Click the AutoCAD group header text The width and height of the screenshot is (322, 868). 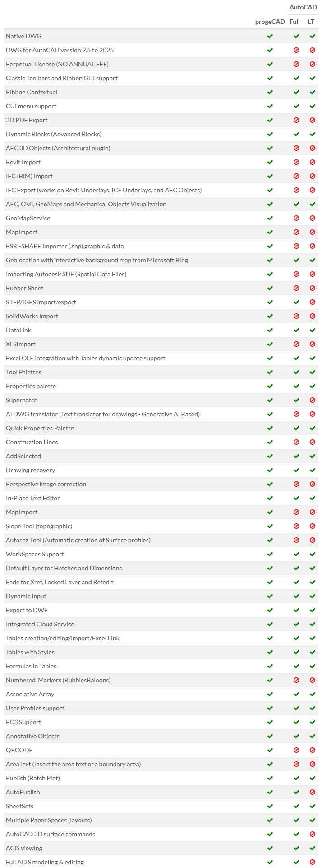coord(303,7)
